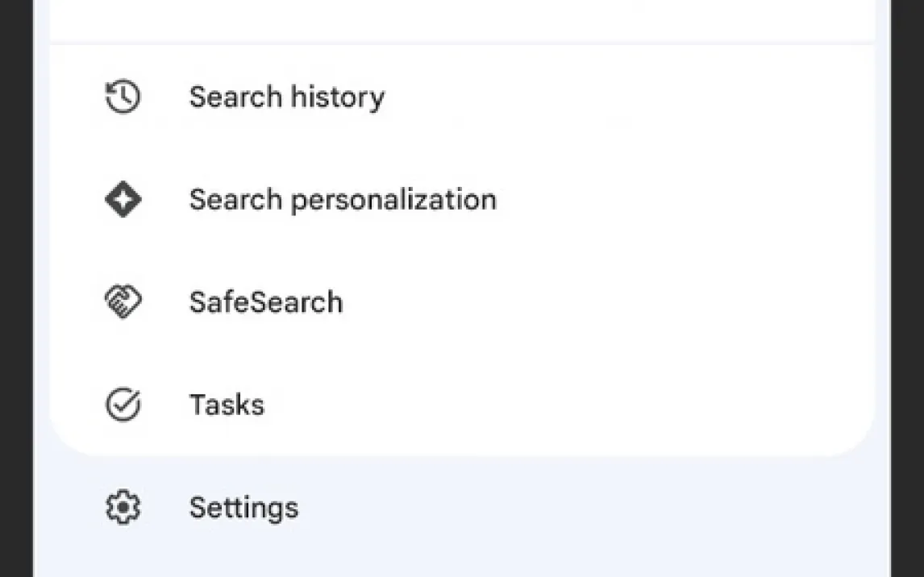Viewport: 924px width, 577px height.
Task: Open Settings from the account menu
Action: [243, 508]
